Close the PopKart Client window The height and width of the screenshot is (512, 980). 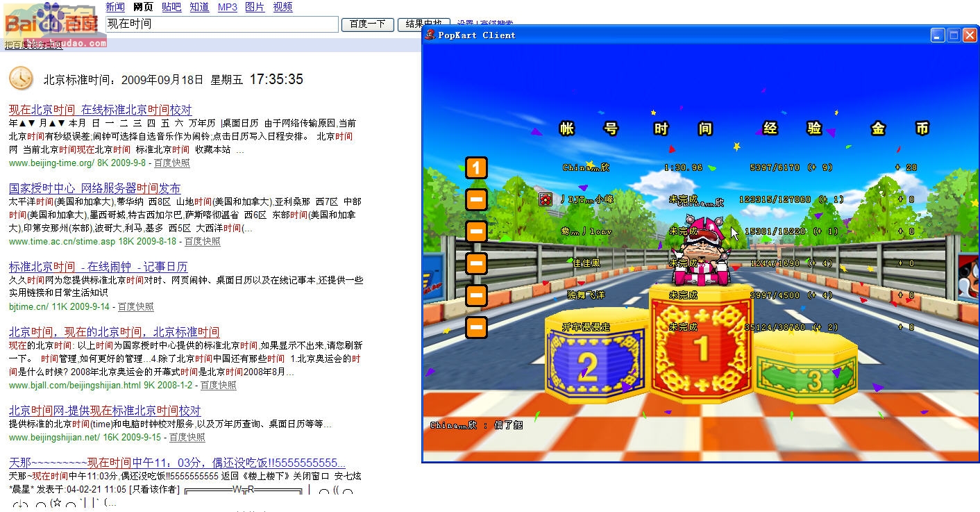point(970,35)
